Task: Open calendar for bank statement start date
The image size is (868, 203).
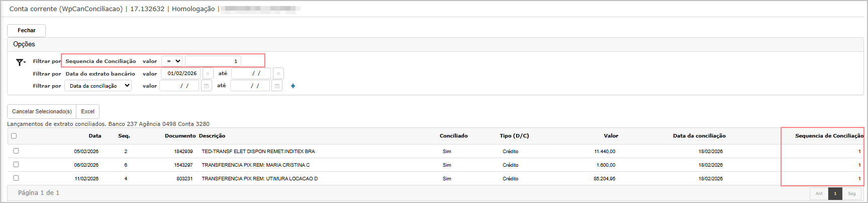Action: [x=208, y=74]
